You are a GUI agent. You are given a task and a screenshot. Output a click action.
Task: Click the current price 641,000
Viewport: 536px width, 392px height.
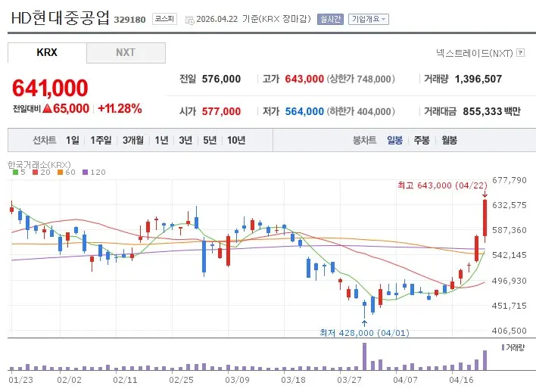(50, 88)
